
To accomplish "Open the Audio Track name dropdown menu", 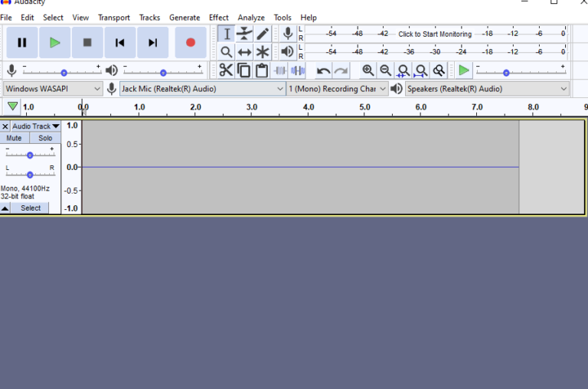I will pos(36,126).
